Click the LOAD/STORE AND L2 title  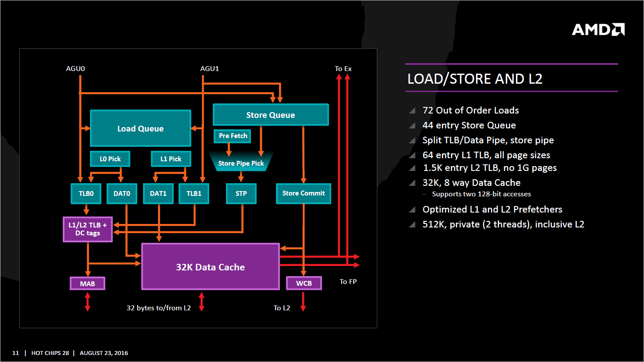475,79
